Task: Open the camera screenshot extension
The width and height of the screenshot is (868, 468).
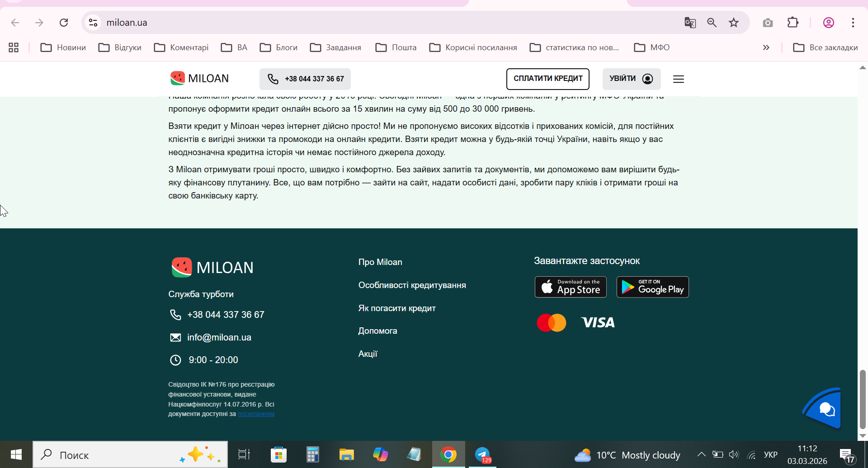Action: (768, 23)
